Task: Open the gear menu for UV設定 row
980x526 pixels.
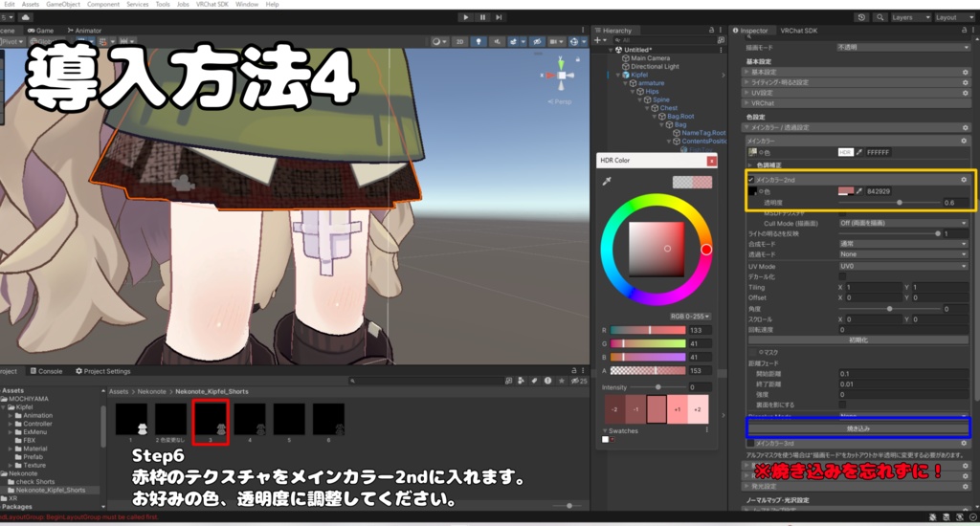Action: click(965, 93)
